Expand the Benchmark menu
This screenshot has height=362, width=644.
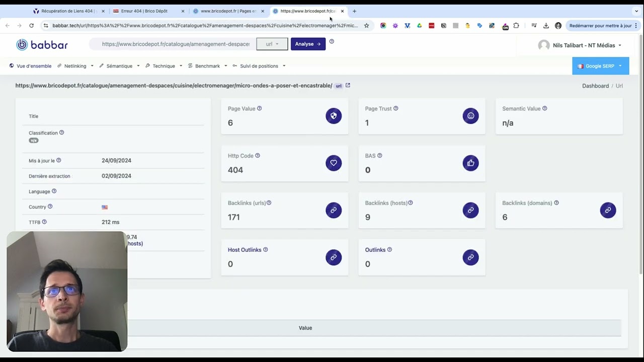[x=208, y=66]
